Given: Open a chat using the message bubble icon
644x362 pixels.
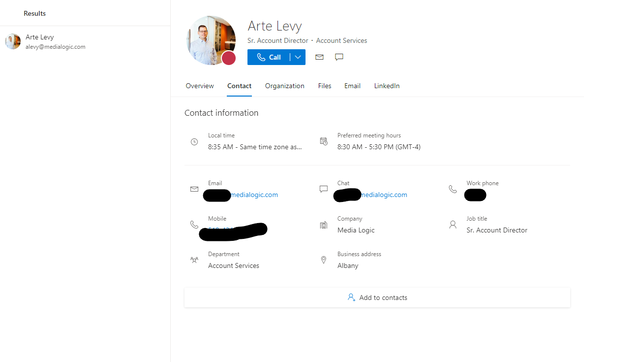Looking at the screenshot, I should 339,57.
